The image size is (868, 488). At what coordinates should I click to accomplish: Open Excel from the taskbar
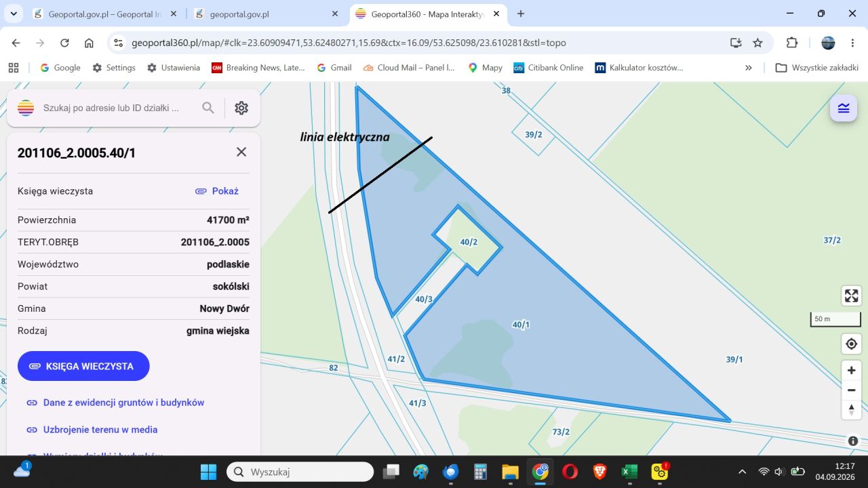(630, 472)
